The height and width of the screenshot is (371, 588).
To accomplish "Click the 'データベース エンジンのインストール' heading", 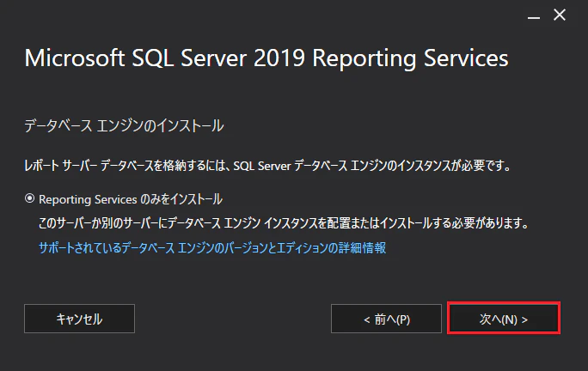I will click(x=124, y=125).
